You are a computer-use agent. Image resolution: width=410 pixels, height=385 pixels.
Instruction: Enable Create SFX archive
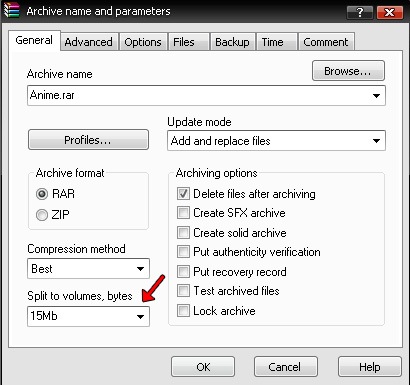183,213
